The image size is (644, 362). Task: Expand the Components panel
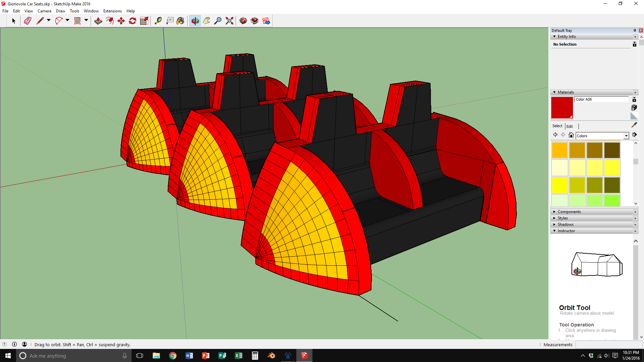coord(569,212)
